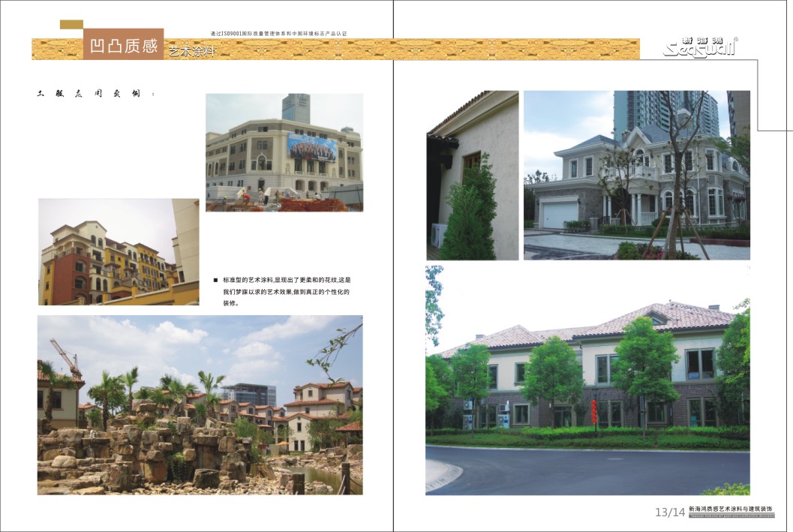Image resolution: width=793 pixels, height=532 pixels.
Task: Click the 13/14 page number
Action: (669, 512)
